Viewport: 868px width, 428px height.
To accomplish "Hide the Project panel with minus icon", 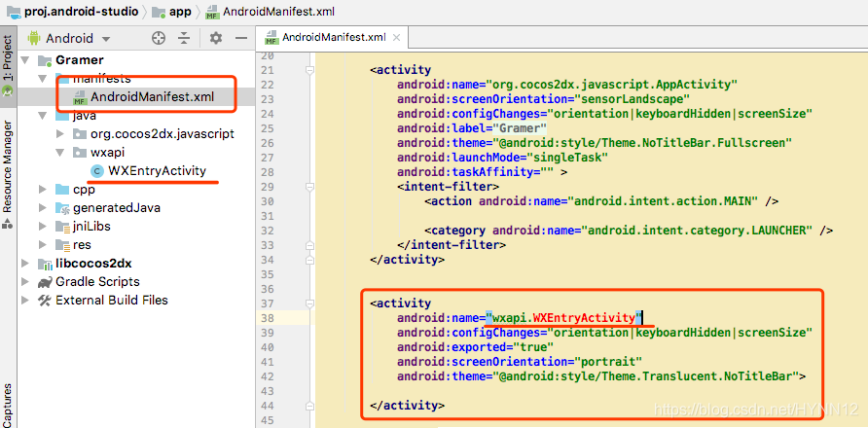I will (240, 38).
